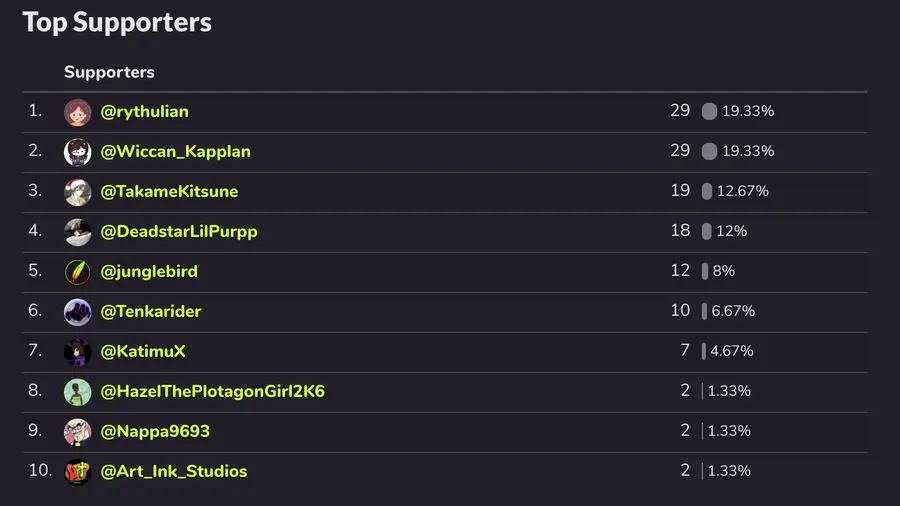Open the @rythulian profile link

click(x=144, y=111)
